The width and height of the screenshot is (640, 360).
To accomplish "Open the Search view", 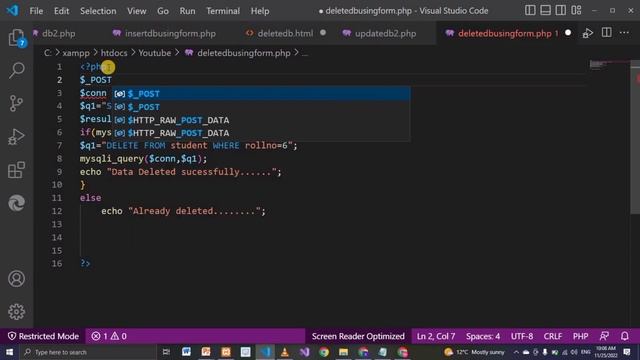I will 16,70.
